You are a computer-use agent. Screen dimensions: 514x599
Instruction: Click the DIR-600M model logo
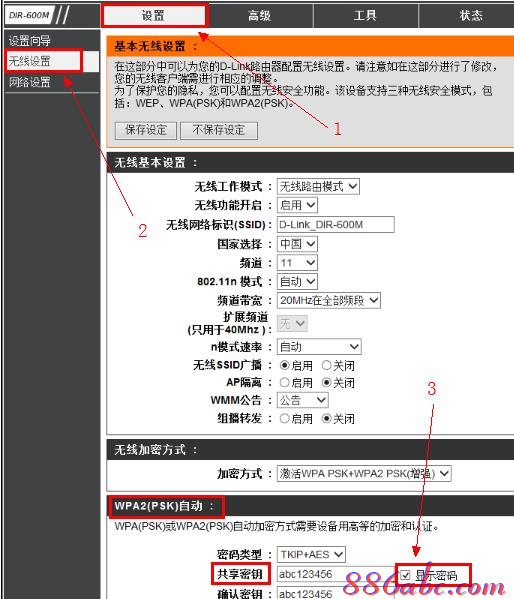29,15
